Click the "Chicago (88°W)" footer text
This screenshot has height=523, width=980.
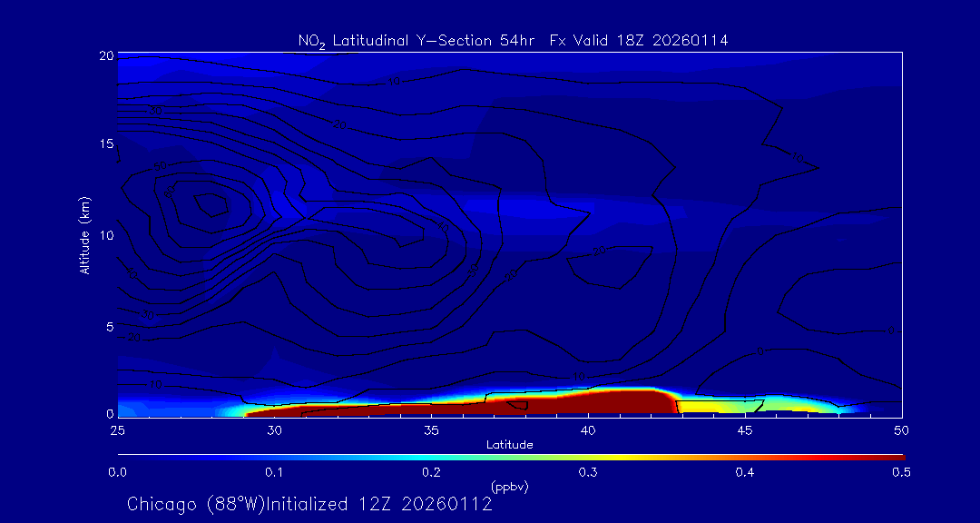pyautogui.click(x=196, y=504)
